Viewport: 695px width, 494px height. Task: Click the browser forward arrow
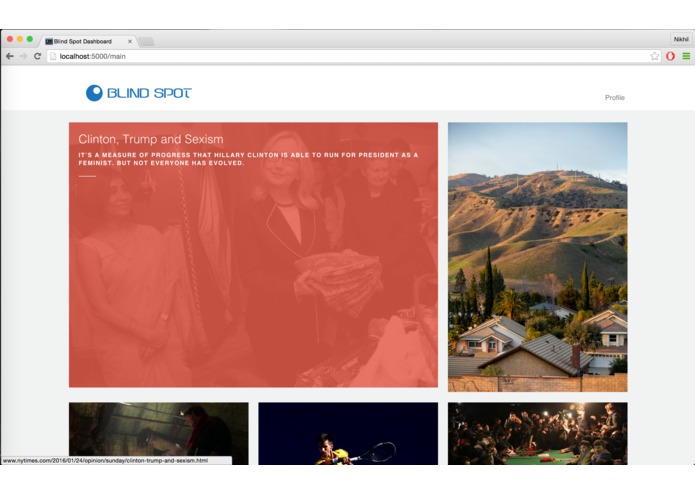click(x=23, y=56)
